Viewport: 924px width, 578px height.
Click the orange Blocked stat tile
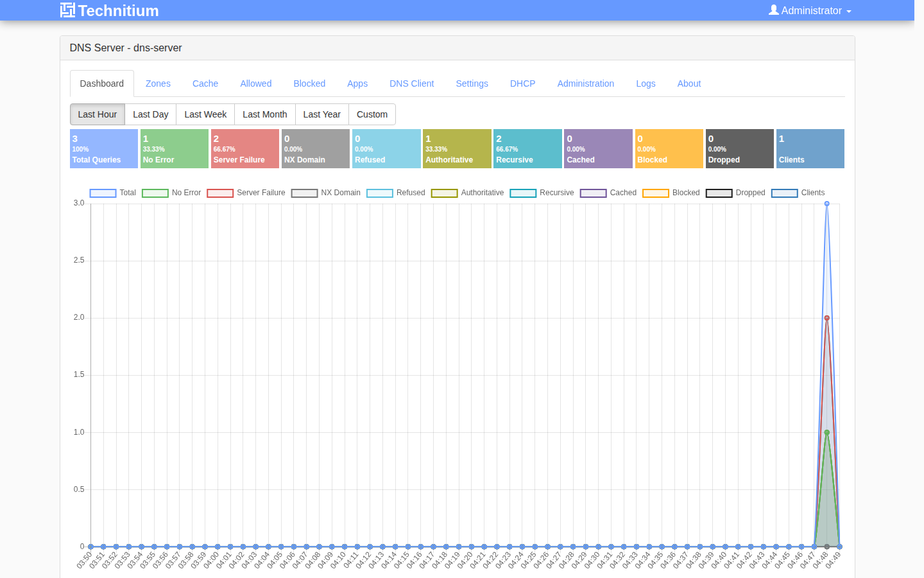coord(669,149)
